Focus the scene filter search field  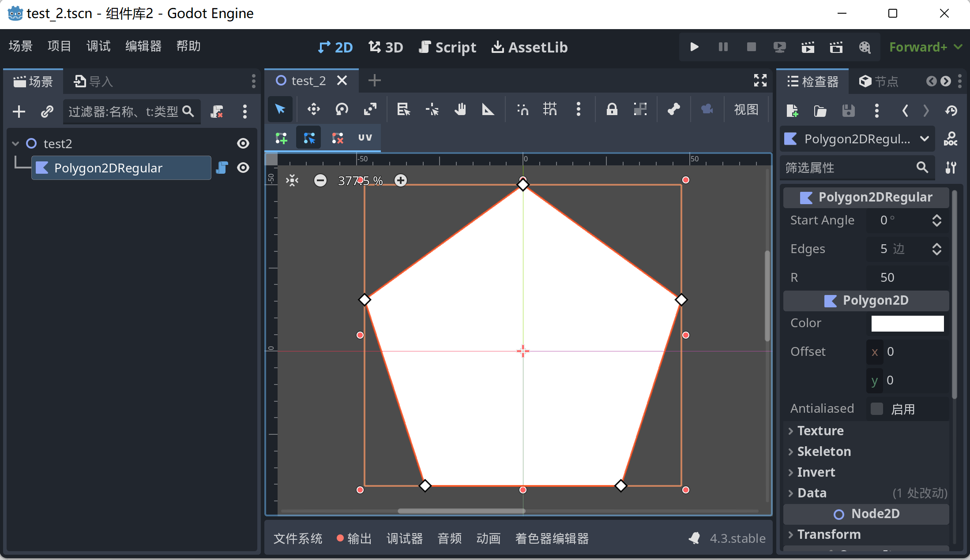(132, 112)
